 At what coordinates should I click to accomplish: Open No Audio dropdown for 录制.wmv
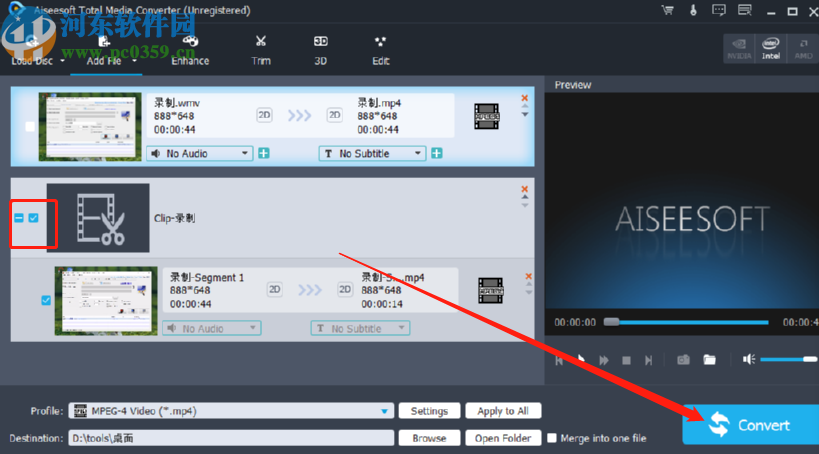pyautogui.click(x=200, y=153)
